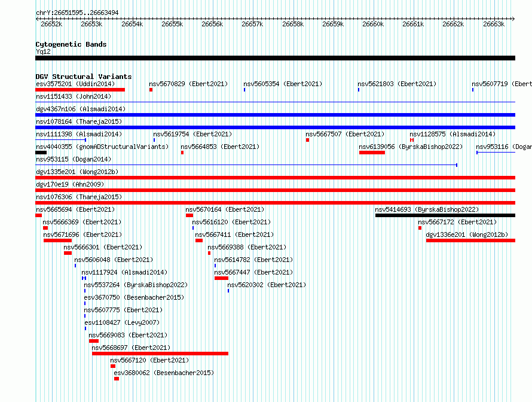This screenshot has height=402, width=532.
Task: Open nsv6139056 (ByrskaBishop2022) variant
Action: click(411, 147)
